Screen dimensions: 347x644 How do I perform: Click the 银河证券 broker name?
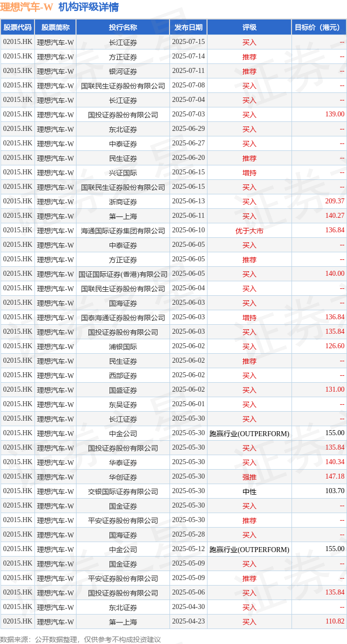click(x=123, y=71)
